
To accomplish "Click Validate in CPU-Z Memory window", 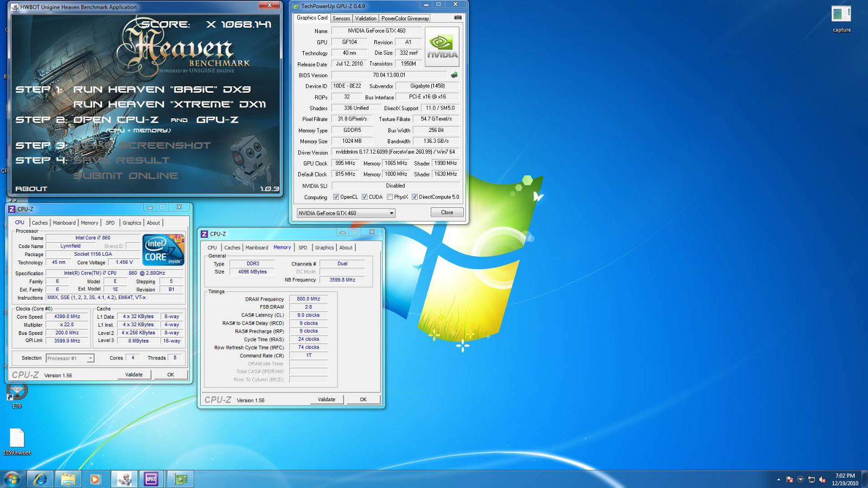I will [x=327, y=400].
